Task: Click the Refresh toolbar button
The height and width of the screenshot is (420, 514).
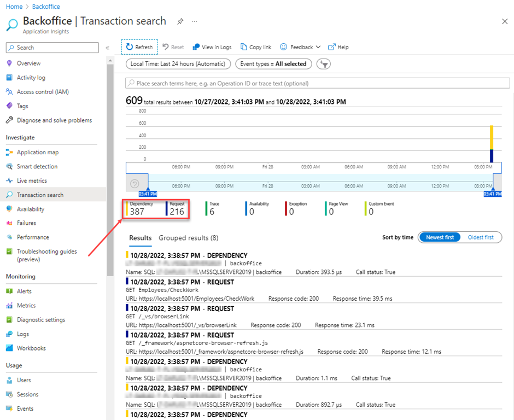Action: [x=139, y=47]
